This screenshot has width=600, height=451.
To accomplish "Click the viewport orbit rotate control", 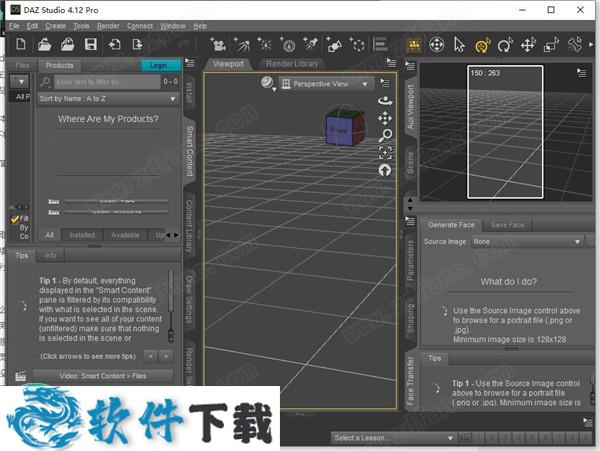I will click(385, 101).
